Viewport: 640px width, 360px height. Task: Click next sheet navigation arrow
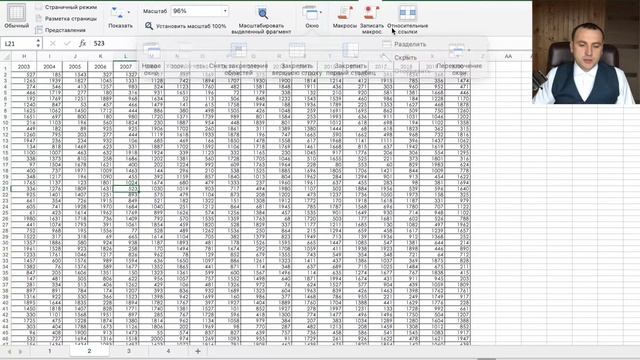20,351
